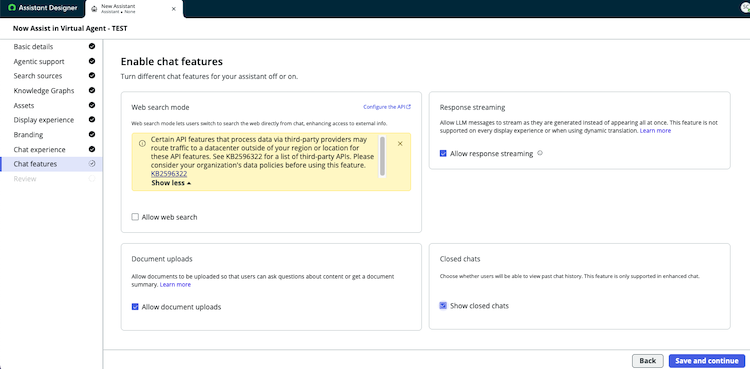Click the info icon in yellow warning banner

coord(142,144)
